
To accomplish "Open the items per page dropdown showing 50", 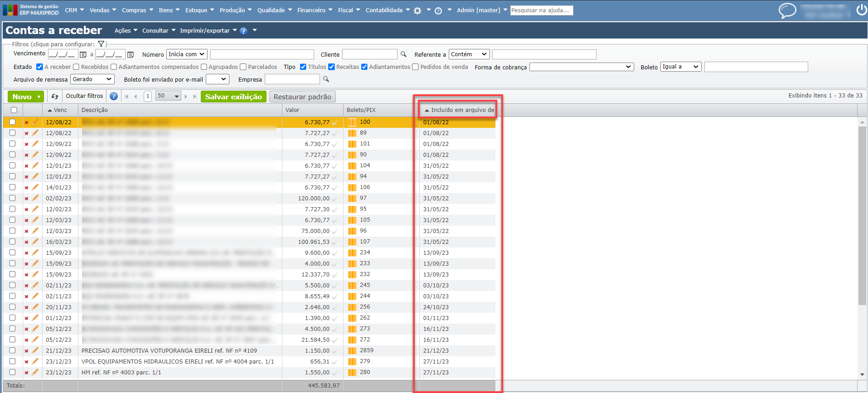I will 168,96.
